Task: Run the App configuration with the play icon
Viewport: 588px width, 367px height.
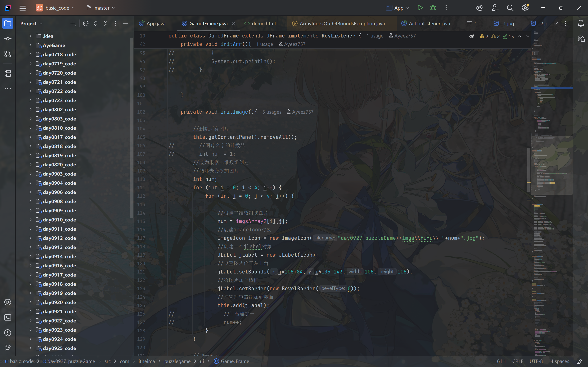Action: coord(420,8)
